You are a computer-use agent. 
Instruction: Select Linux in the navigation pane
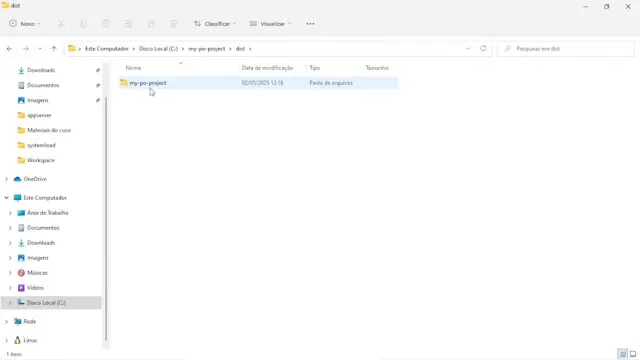30,340
